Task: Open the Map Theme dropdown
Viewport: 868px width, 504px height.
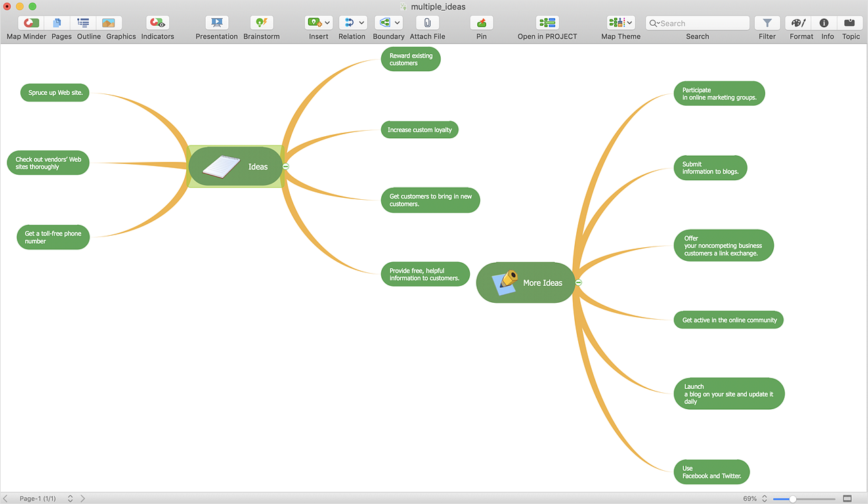Action: pyautogui.click(x=630, y=23)
